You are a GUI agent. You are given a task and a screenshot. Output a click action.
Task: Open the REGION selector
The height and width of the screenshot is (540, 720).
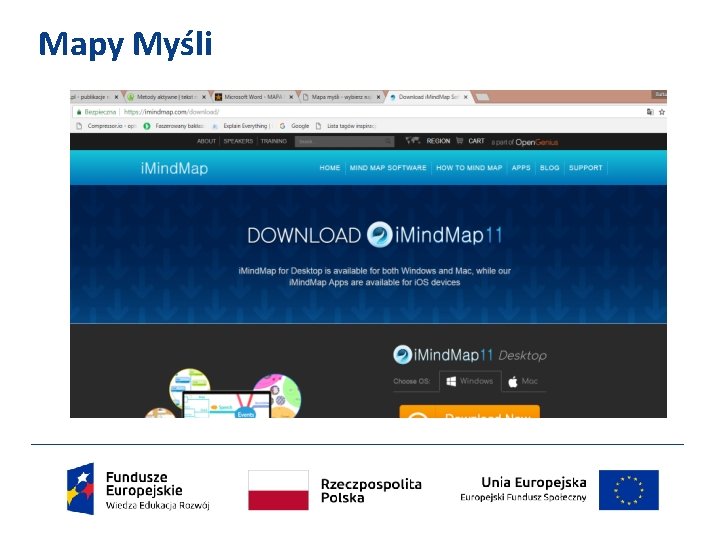coord(438,141)
